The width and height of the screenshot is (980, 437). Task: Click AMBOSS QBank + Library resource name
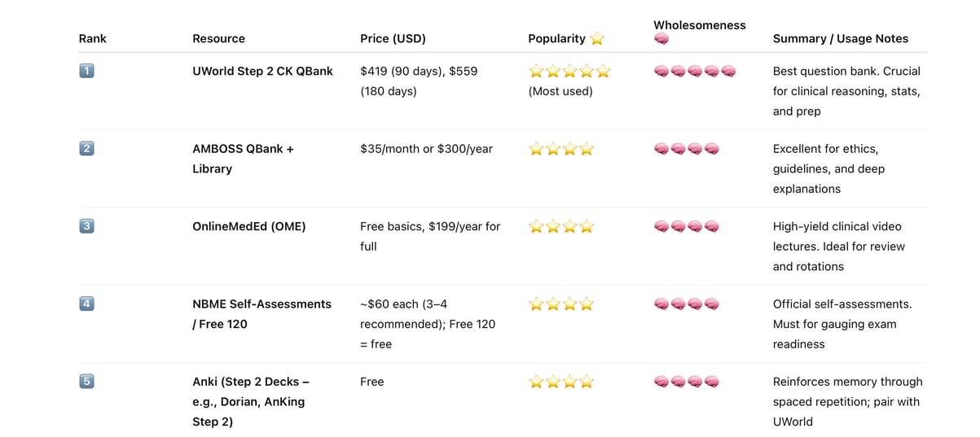pos(243,159)
